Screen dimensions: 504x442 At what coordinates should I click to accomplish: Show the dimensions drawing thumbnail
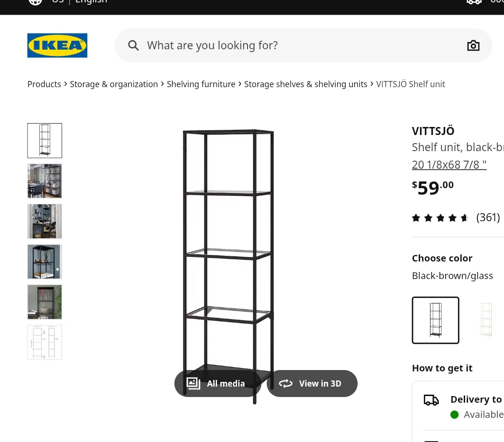click(45, 342)
